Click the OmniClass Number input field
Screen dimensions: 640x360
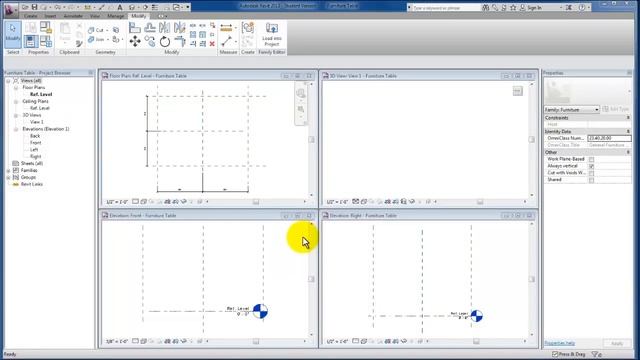point(609,138)
